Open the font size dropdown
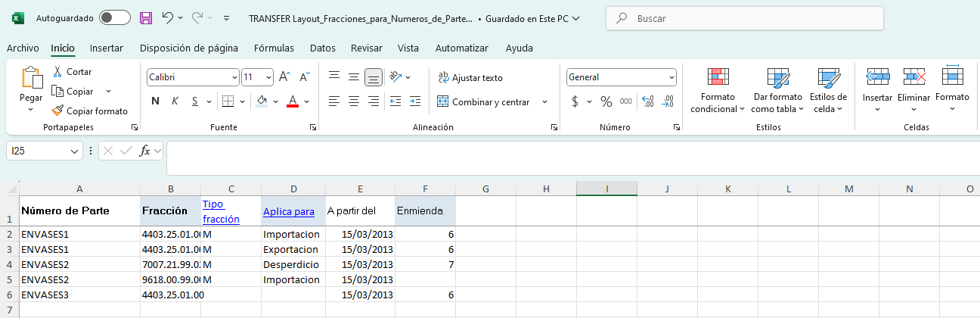Screen dimensions: 980x318 click(268, 77)
